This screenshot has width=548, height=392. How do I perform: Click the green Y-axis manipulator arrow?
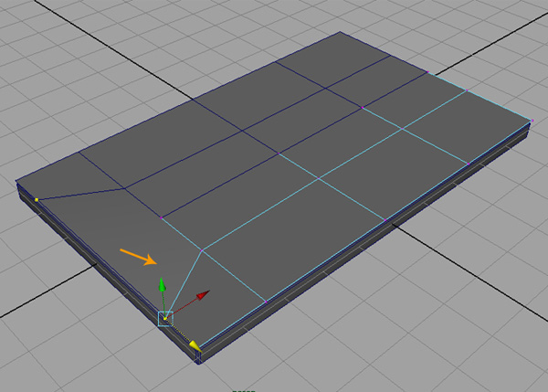tap(163, 285)
